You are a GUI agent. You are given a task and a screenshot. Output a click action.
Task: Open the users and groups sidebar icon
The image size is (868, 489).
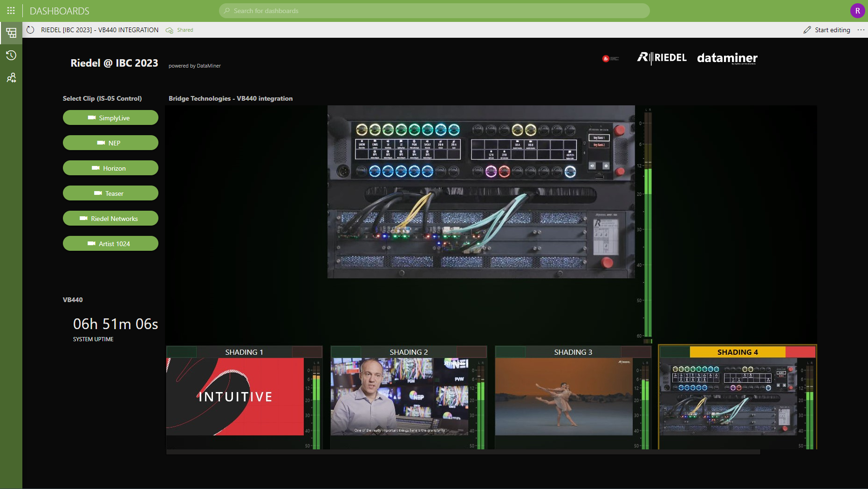point(11,77)
